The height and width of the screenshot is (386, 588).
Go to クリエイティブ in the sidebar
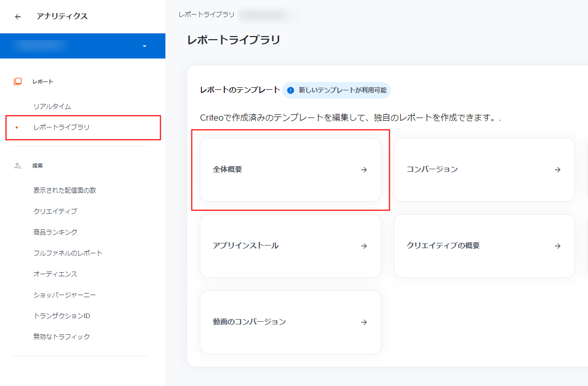[55, 212]
